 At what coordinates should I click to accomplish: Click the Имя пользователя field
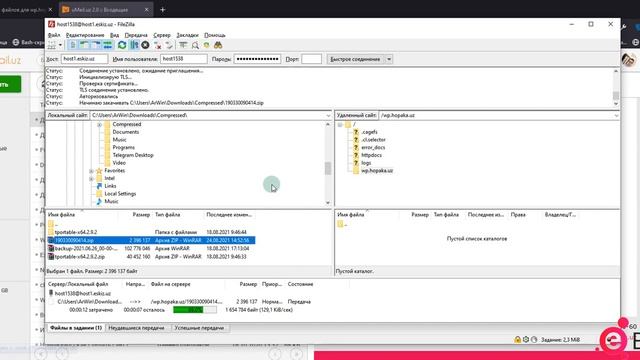(x=184, y=59)
